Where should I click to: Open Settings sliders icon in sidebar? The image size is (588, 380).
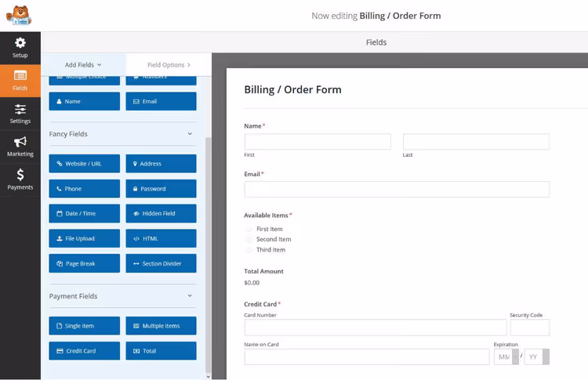coord(20,114)
